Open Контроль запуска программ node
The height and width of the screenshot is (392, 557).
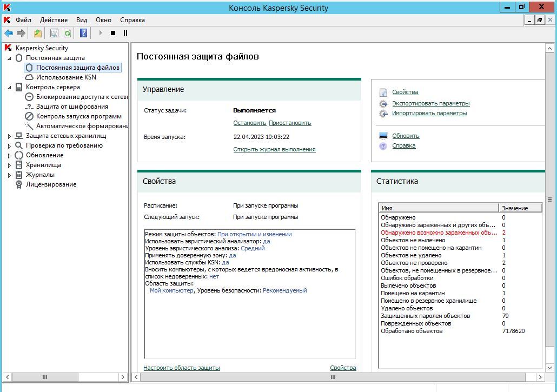[x=78, y=116]
